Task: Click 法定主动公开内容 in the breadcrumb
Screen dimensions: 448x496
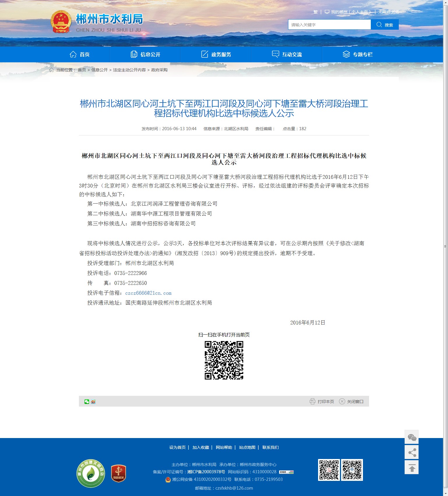Action: 129,70
